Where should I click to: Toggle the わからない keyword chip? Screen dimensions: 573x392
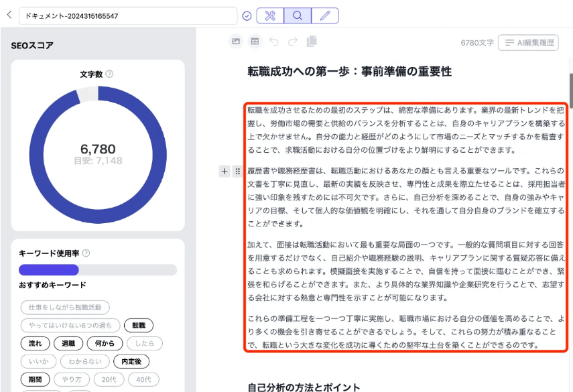pos(85,361)
